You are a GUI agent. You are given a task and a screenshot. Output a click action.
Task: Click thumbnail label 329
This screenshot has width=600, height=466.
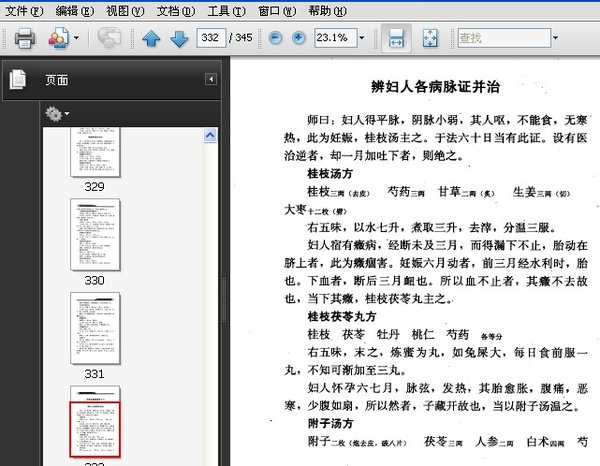click(x=95, y=187)
